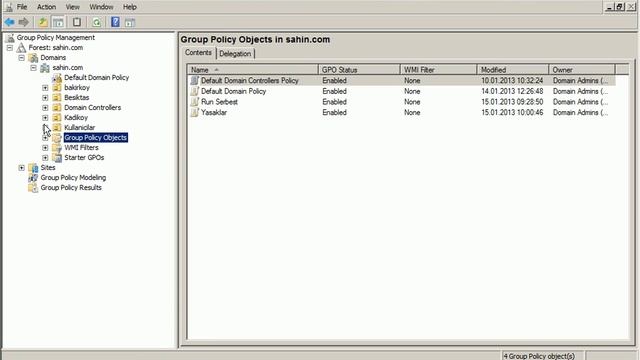Click the Domain Controllers OU icon
Screen dimensions: 640x360
[57, 108]
